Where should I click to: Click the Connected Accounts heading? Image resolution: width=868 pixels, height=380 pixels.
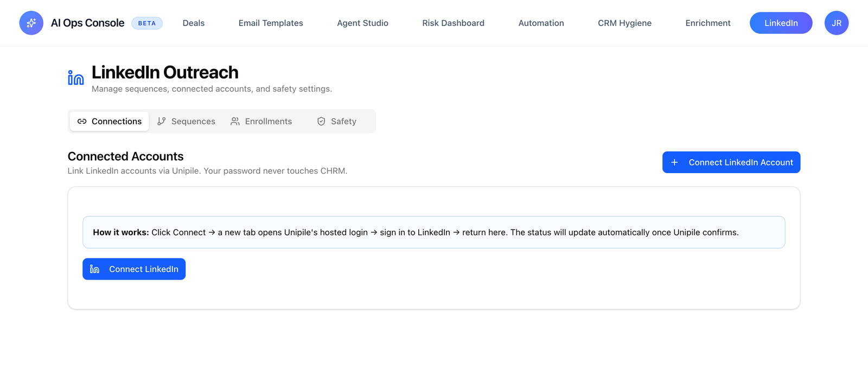pos(126,156)
